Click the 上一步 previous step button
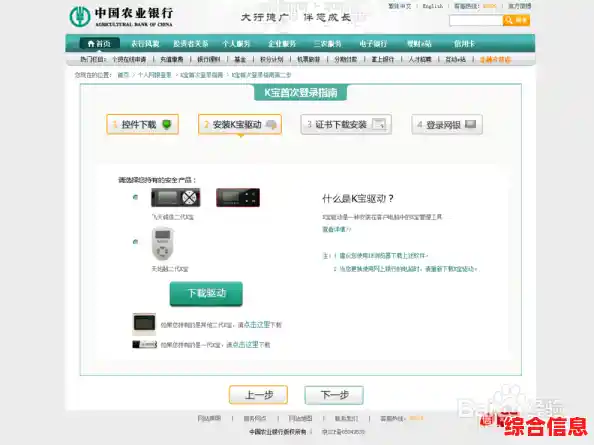 coord(258,395)
